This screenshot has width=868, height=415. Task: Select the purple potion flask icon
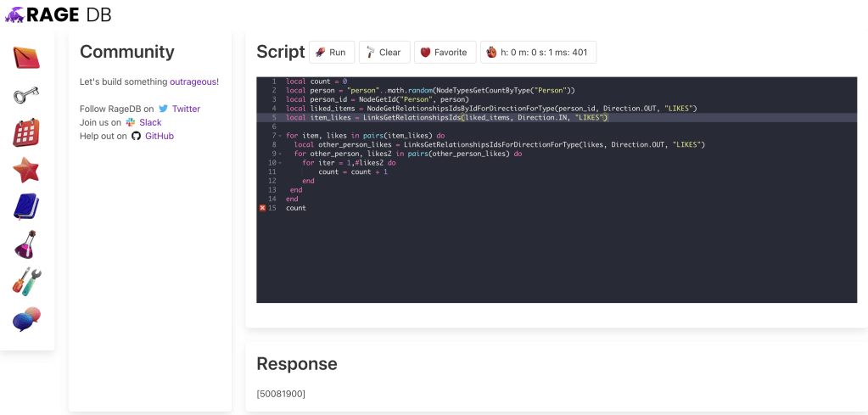tap(26, 244)
